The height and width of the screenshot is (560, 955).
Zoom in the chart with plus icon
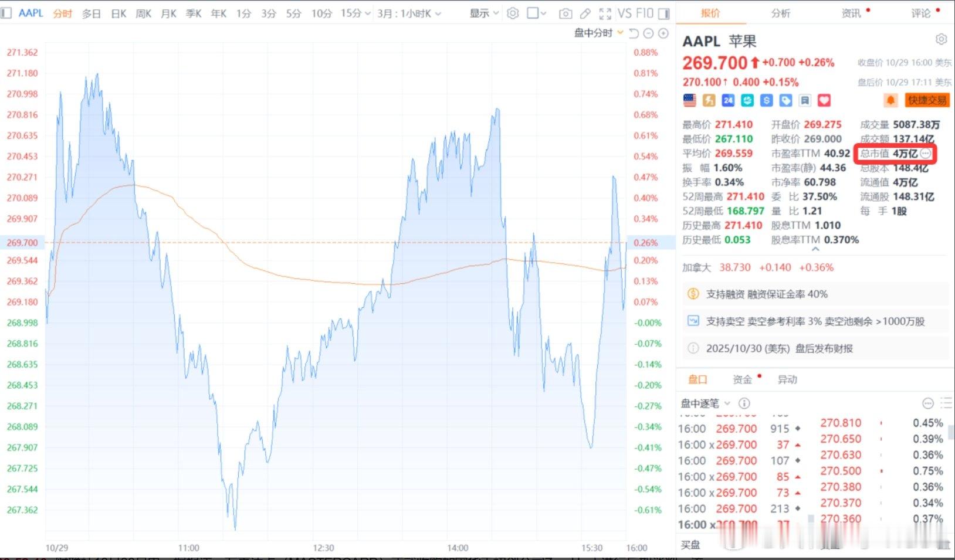click(x=663, y=33)
